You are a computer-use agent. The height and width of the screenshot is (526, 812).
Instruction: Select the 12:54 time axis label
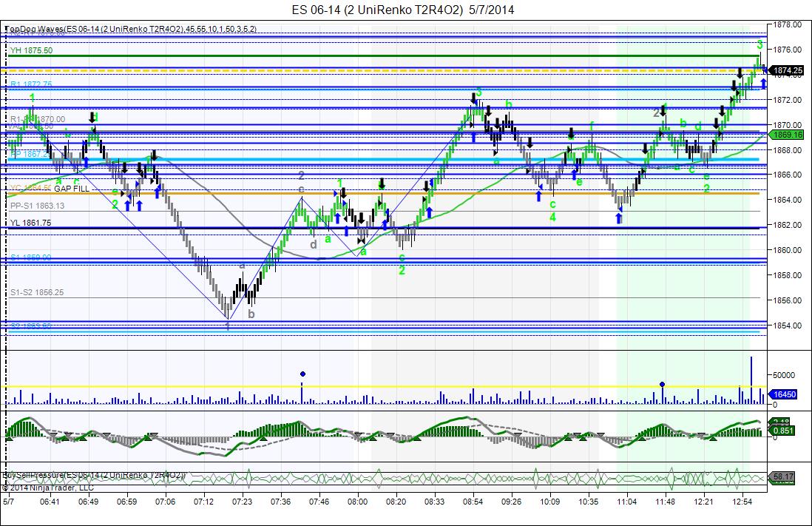coord(742,502)
